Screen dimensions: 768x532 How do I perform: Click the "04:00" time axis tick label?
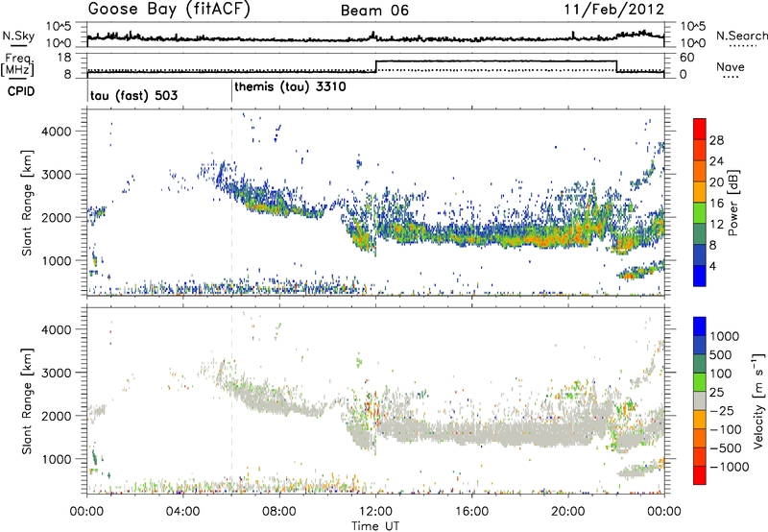click(x=182, y=512)
